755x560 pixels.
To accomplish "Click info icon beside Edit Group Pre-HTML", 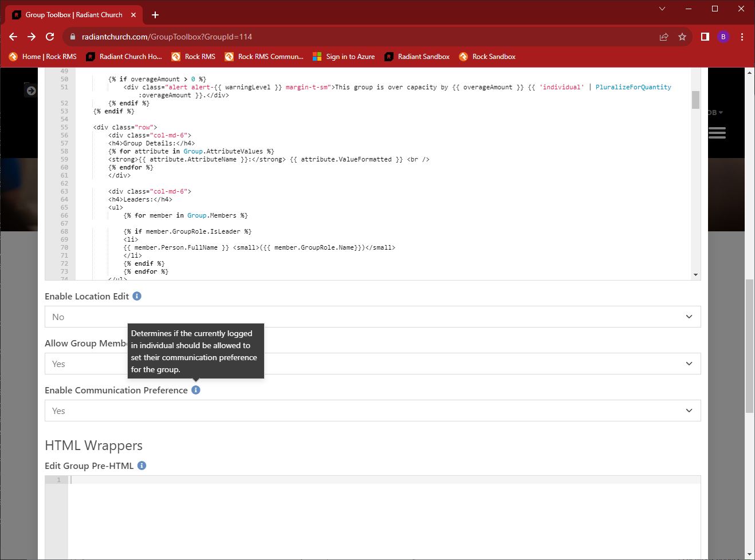I will click(142, 466).
